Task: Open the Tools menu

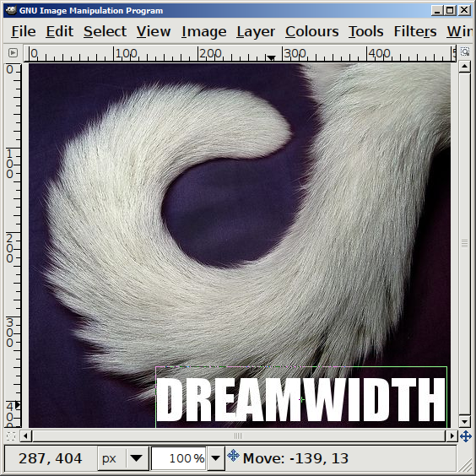Action: (x=365, y=31)
